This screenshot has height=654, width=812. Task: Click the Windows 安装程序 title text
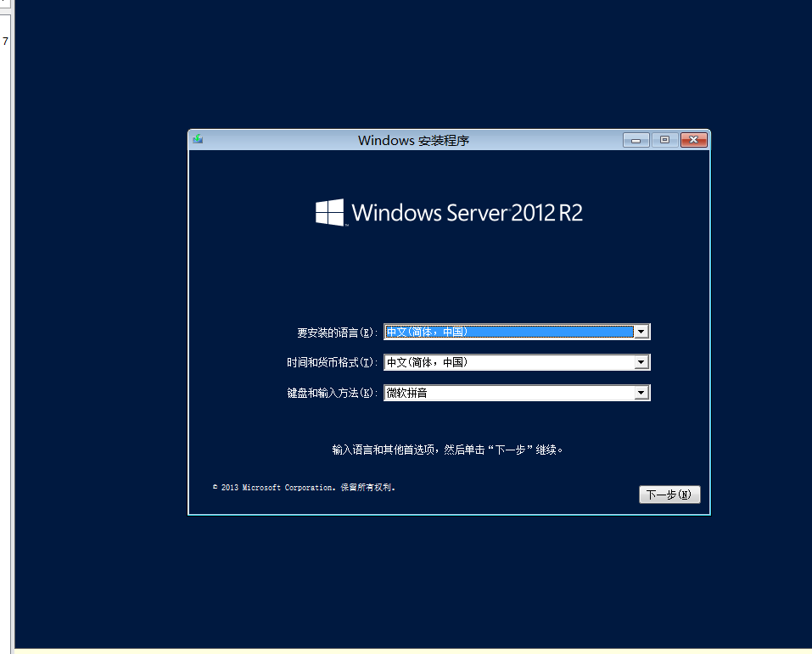point(413,140)
